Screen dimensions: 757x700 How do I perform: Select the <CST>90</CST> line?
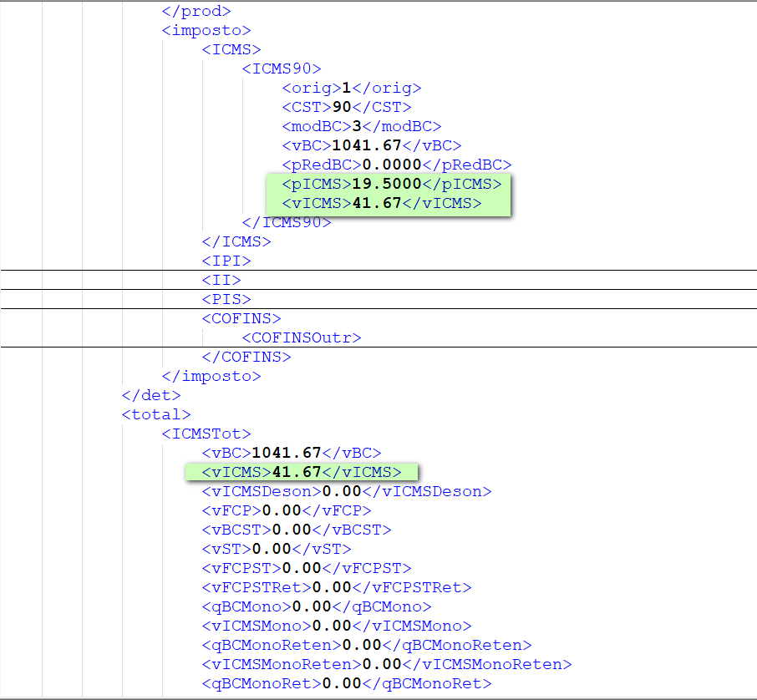point(347,107)
